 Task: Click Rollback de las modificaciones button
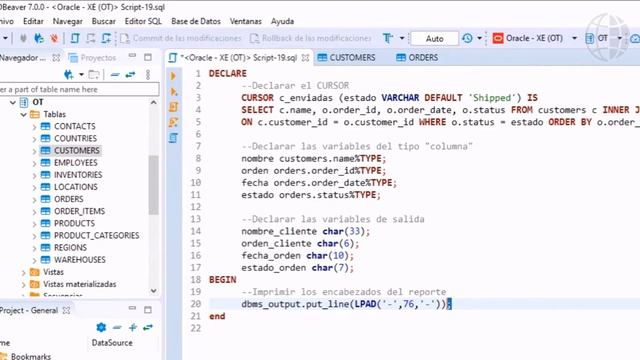click(311, 38)
